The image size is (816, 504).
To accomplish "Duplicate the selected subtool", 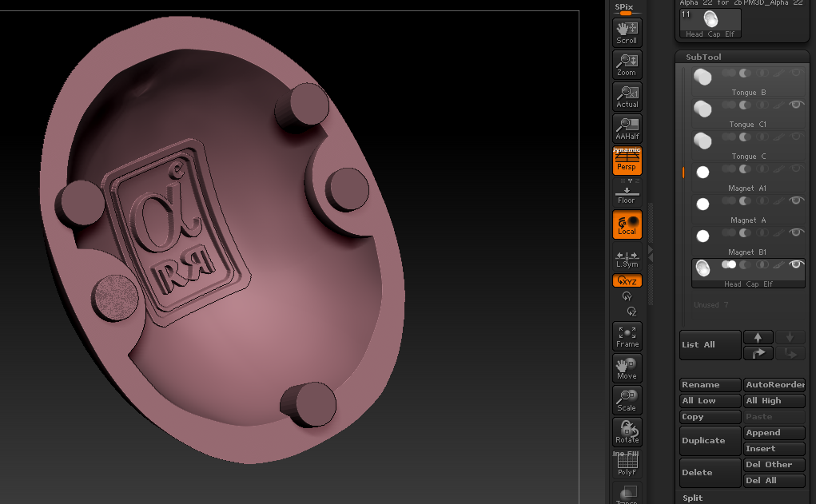I will (x=710, y=441).
